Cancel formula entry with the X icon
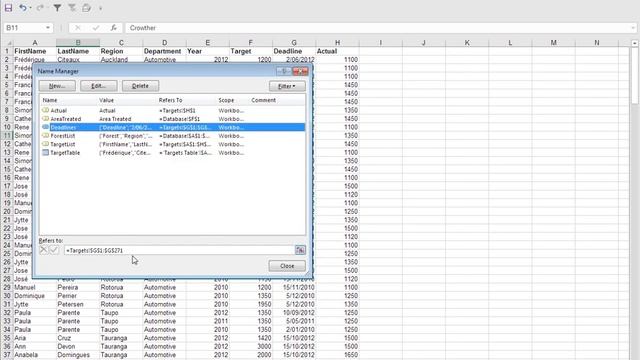The image size is (640, 360). coord(78,28)
